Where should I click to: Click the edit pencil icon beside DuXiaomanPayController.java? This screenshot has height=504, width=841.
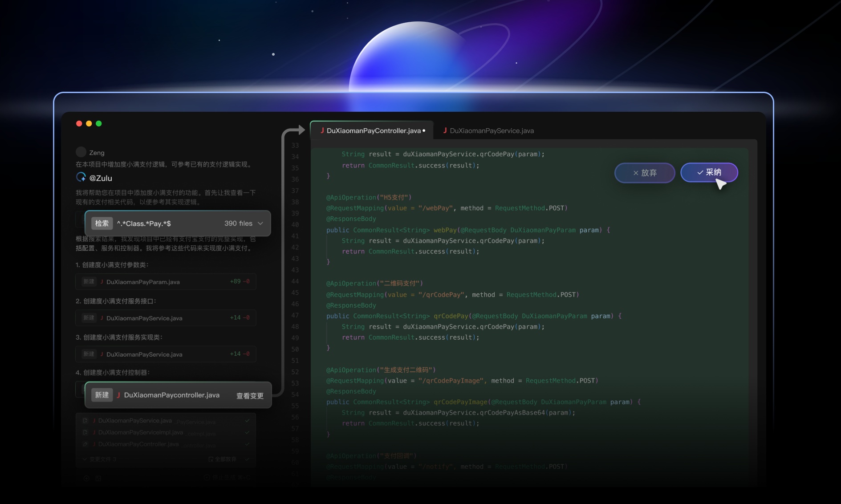click(x=85, y=444)
